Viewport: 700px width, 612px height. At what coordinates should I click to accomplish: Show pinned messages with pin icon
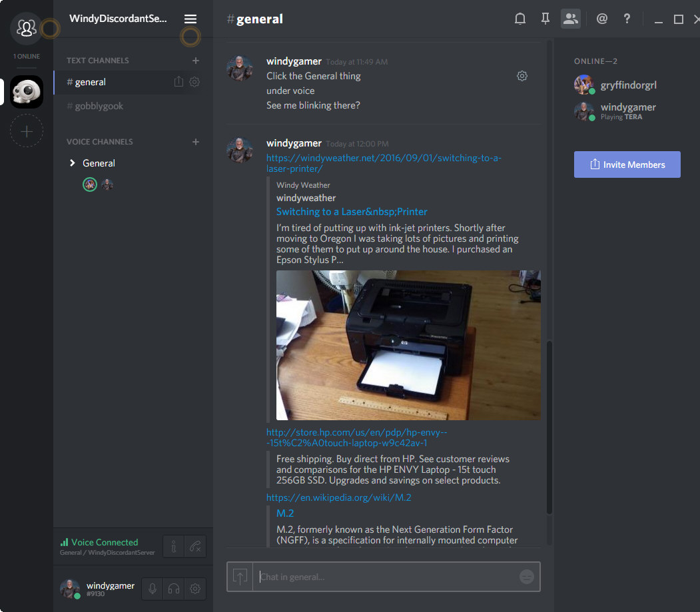pyautogui.click(x=545, y=19)
